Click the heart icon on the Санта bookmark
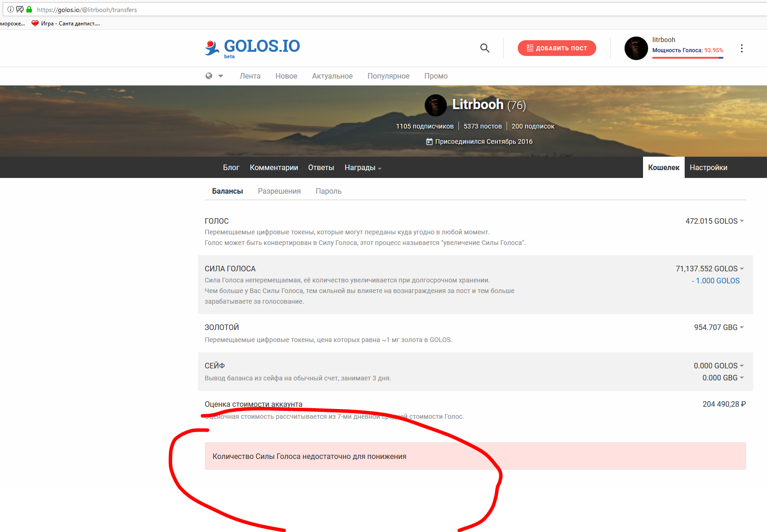This screenshot has height=532, width=767. (35, 23)
